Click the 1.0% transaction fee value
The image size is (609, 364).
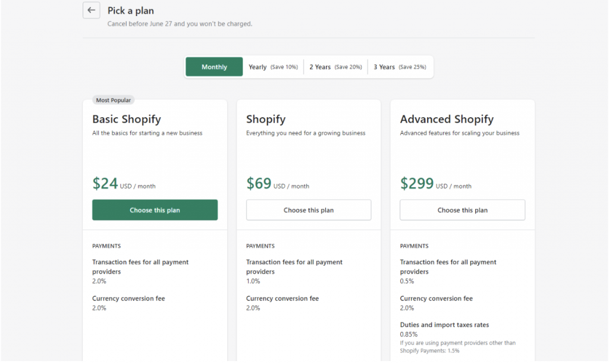click(253, 281)
